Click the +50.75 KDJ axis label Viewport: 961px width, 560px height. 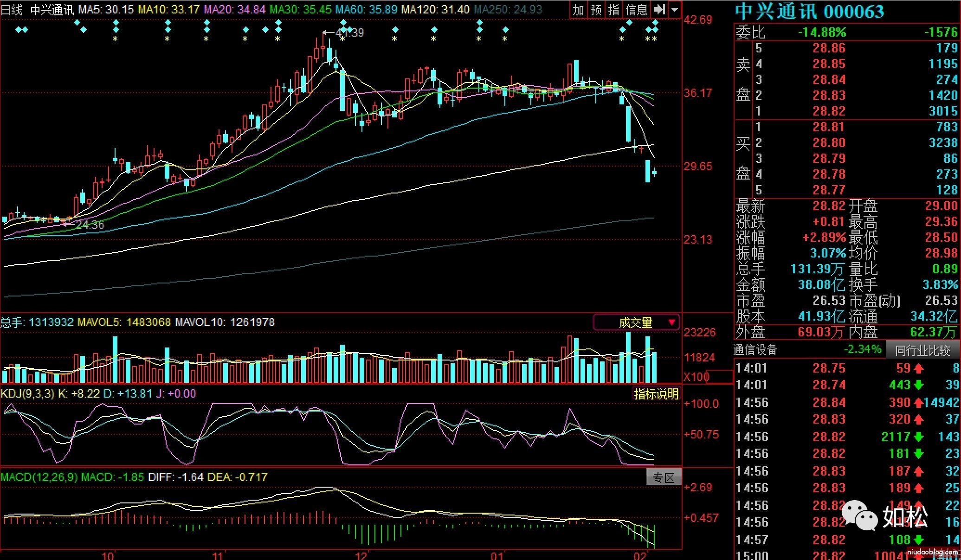pos(701,435)
